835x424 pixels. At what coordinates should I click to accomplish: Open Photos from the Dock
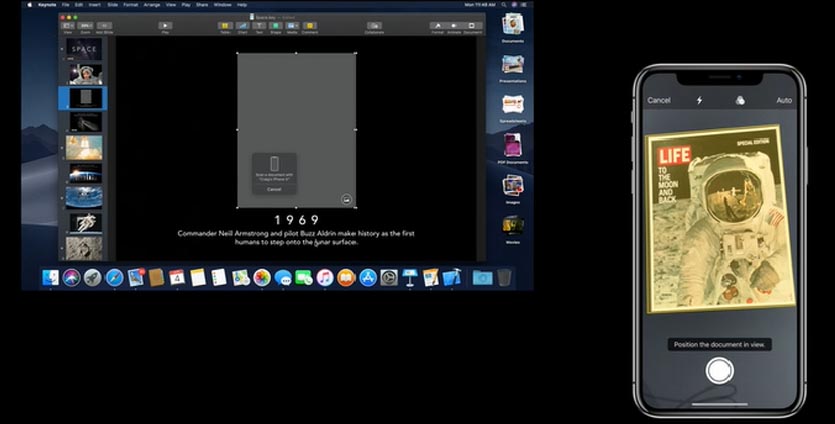(x=261, y=278)
